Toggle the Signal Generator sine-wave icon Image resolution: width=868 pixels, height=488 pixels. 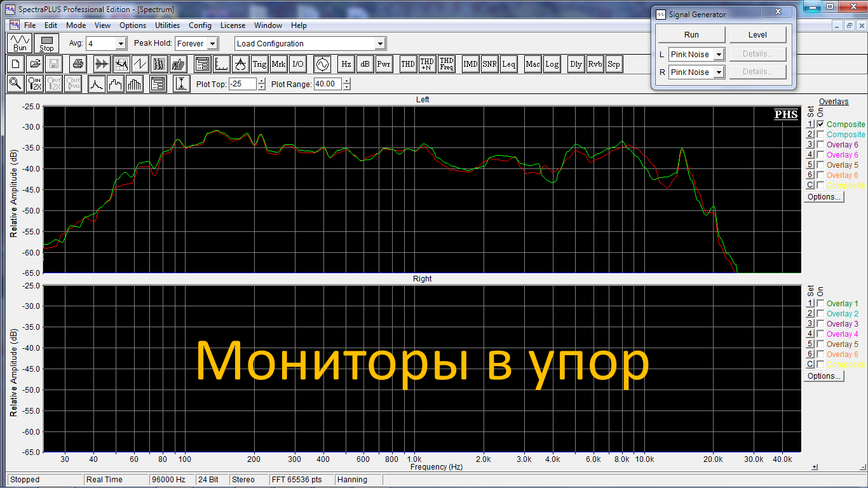(x=322, y=64)
